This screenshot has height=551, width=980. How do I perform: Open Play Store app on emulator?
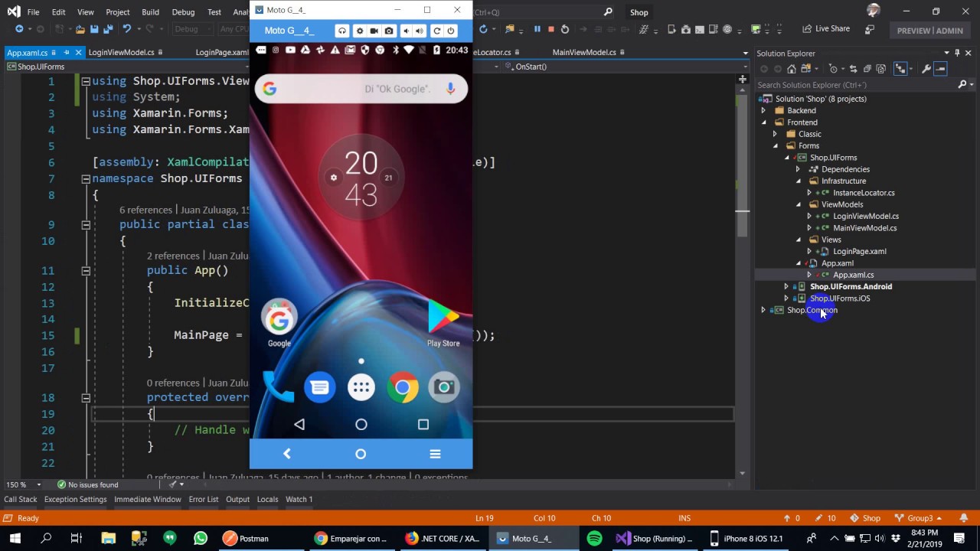click(x=443, y=324)
